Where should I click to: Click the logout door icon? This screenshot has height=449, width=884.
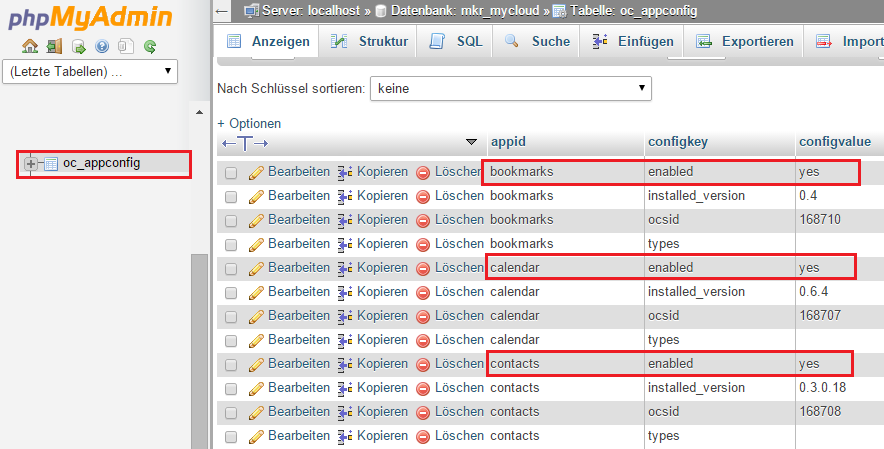(x=53, y=46)
